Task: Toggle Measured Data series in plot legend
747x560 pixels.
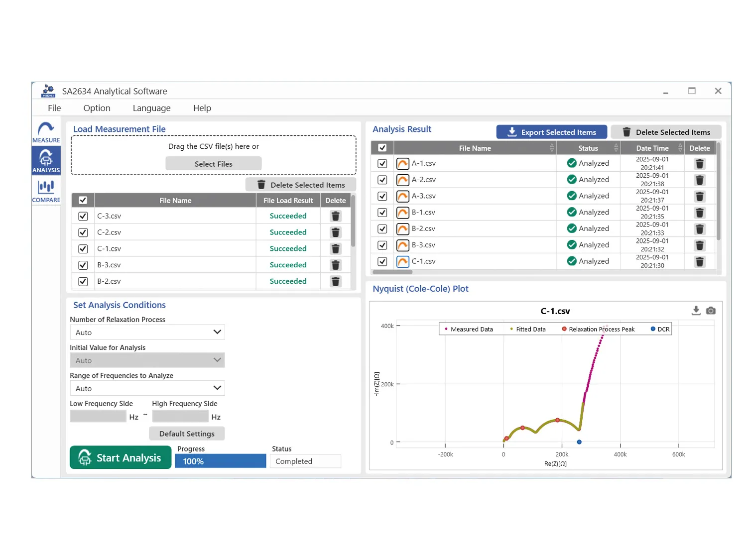Action: click(468, 329)
